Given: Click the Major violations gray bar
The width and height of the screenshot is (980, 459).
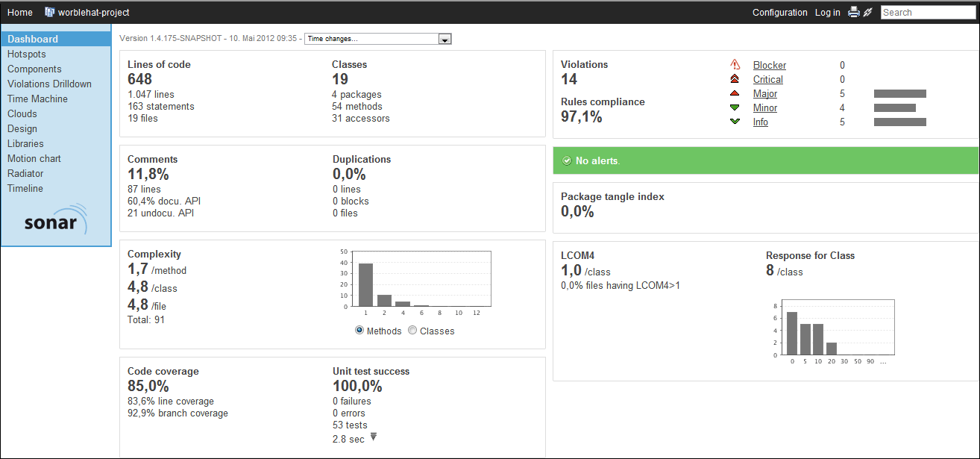Looking at the screenshot, I should point(899,93).
